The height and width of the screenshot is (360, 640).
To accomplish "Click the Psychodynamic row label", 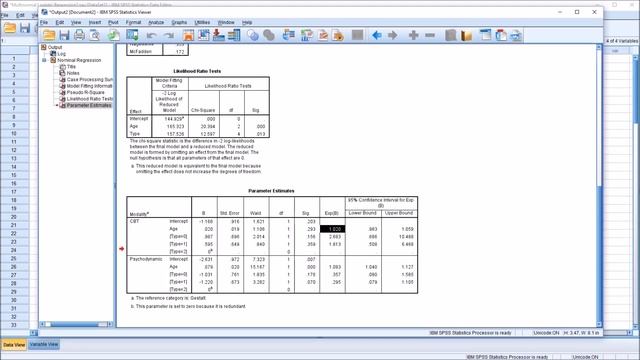I will pos(146,259).
